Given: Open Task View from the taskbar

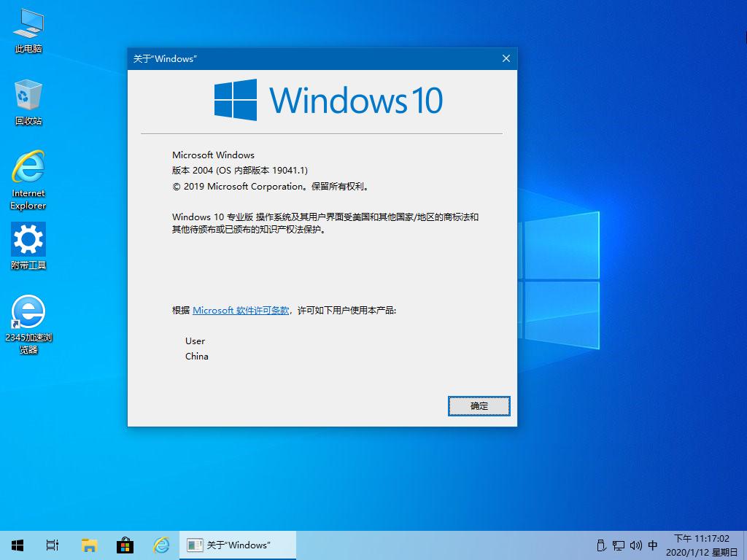Looking at the screenshot, I should point(53,545).
